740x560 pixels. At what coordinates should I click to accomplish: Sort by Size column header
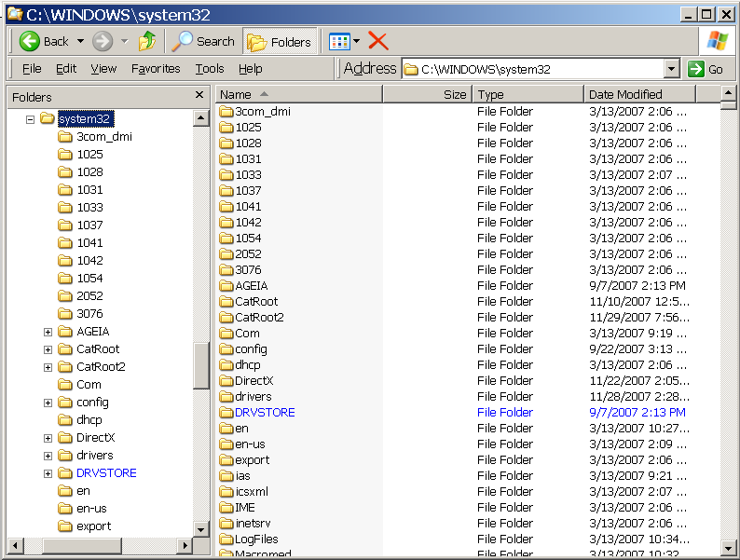click(427, 94)
